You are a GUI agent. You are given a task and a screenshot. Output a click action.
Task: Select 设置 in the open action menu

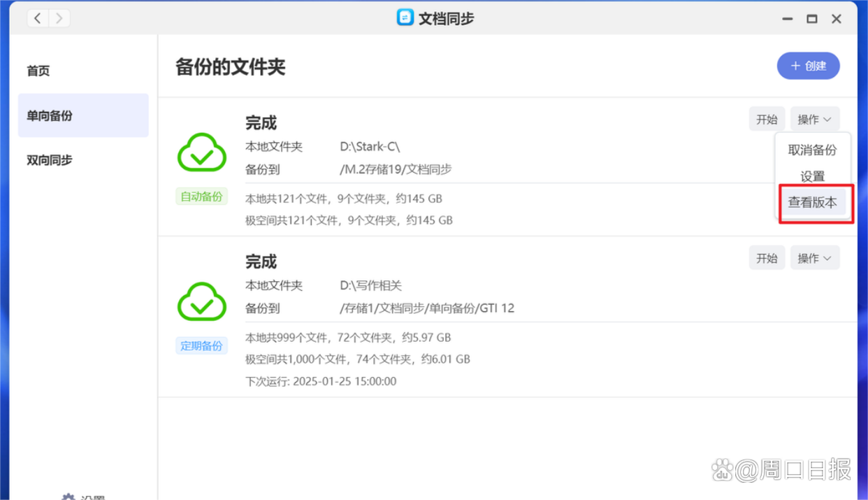coord(813,176)
